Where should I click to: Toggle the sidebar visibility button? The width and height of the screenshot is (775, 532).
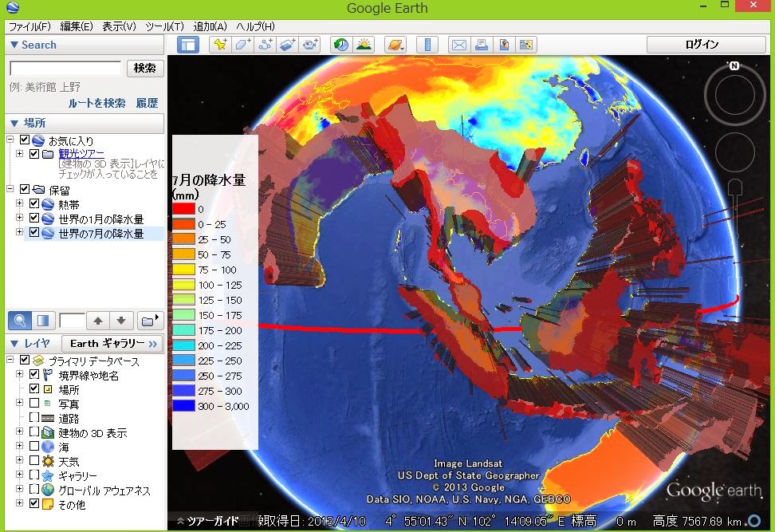188,45
